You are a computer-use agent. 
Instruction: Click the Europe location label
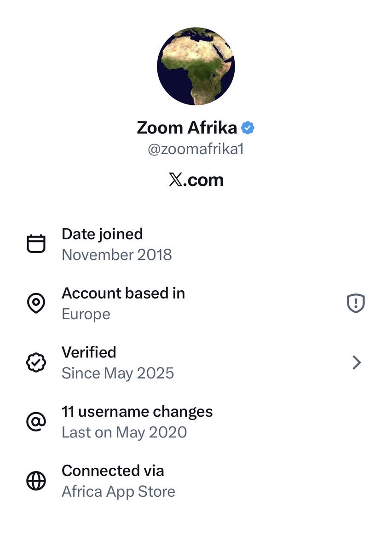click(86, 315)
